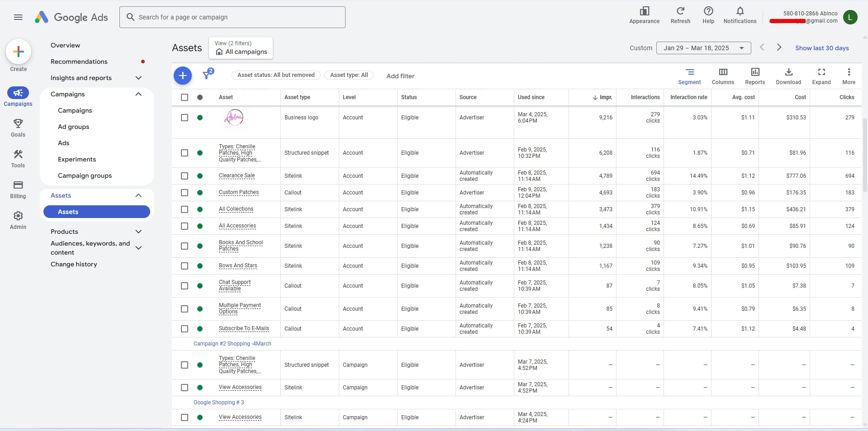Download the assets table
Viewport: 868px width, 431px height.
(x=788, y=76)
